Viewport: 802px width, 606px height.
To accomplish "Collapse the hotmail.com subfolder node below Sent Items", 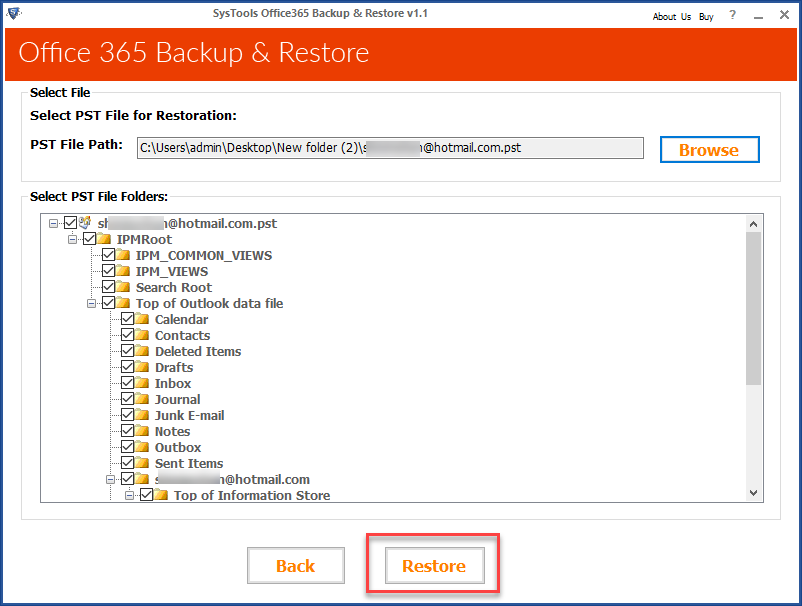I will click(x=110, y=479).
